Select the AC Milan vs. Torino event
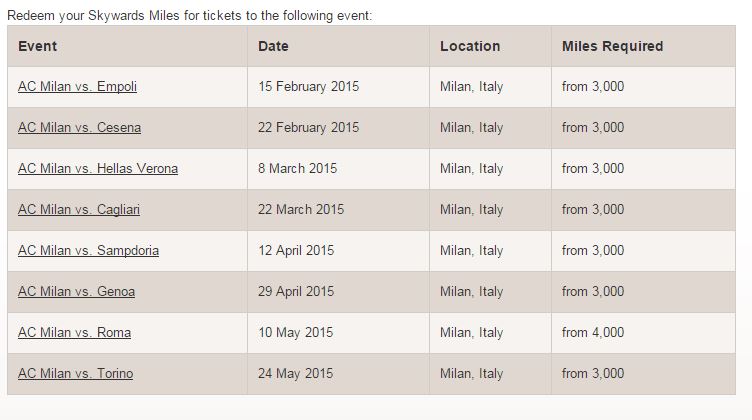 click(x=75, y=374)
